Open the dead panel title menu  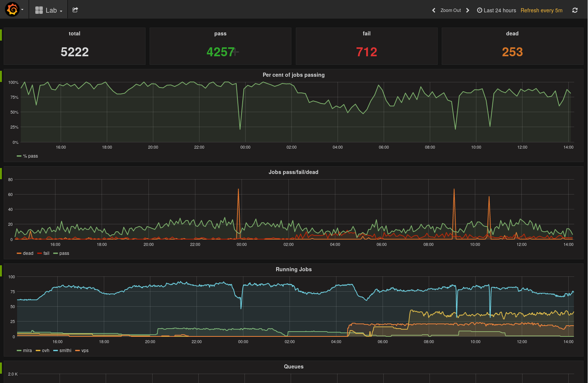pos(512,34)
